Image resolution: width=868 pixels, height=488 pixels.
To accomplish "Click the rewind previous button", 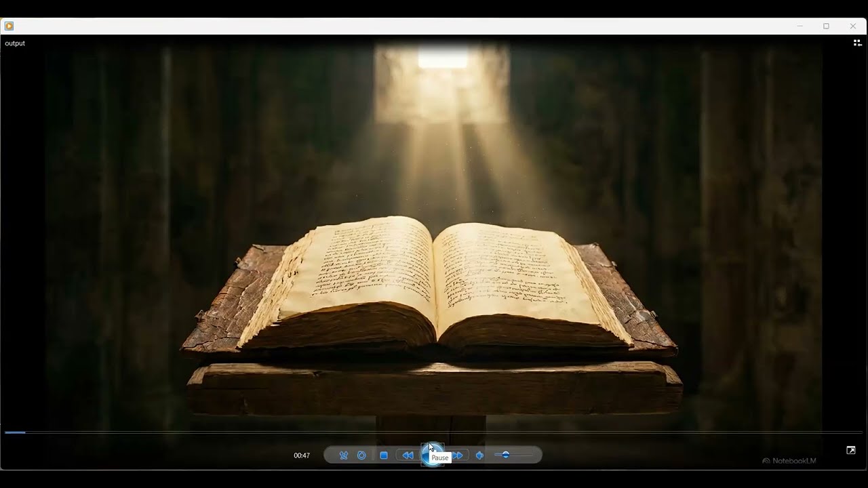I will pos(408,455).
